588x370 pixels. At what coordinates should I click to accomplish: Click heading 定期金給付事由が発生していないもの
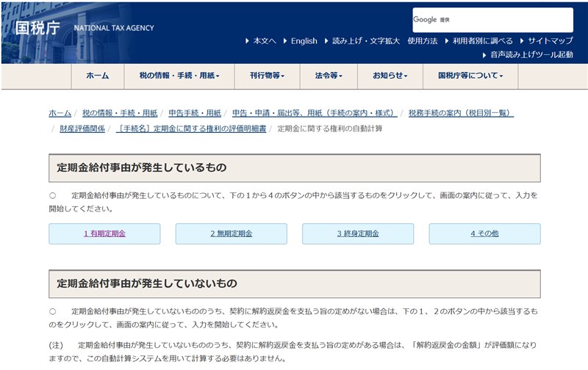[147, 284]
